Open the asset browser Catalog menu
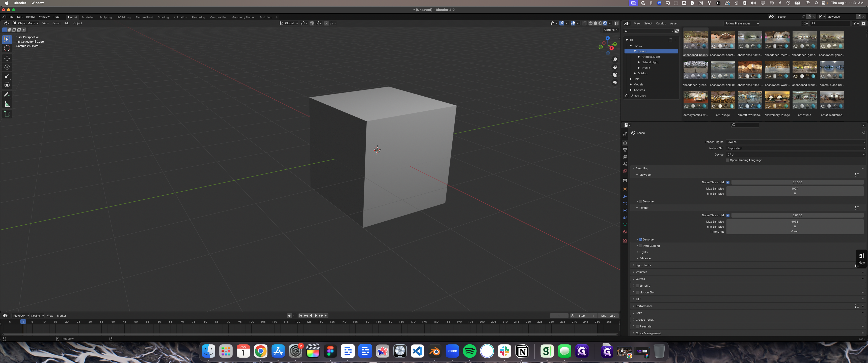The image size is (868, 363). tap(661, 24)
